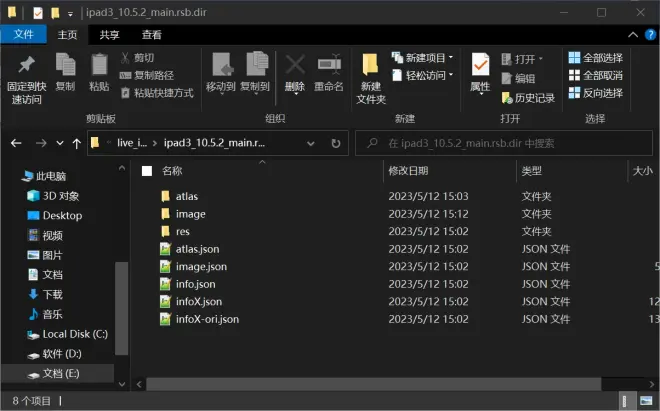The width and height of the screenshot is (660, 411).
Task: Click the Paste (粘贴) icon
Action: [99, 72]
